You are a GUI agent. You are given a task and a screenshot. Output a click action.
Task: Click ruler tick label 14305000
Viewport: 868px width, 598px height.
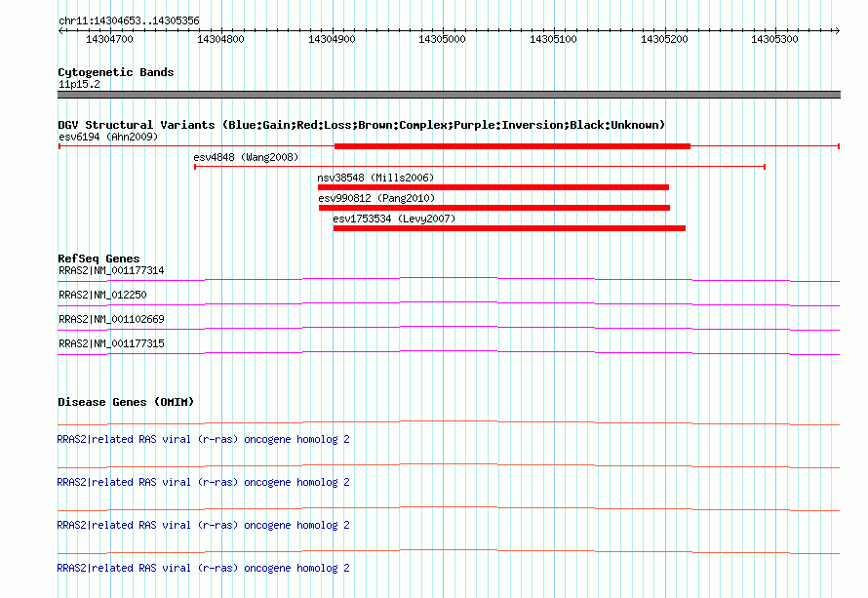pos(442,39)
